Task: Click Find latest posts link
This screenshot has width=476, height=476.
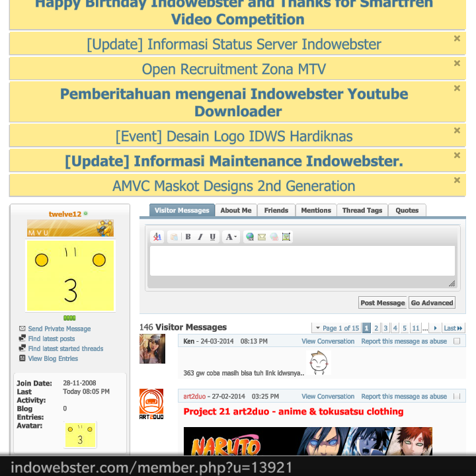Action: (x=52, y=338)
